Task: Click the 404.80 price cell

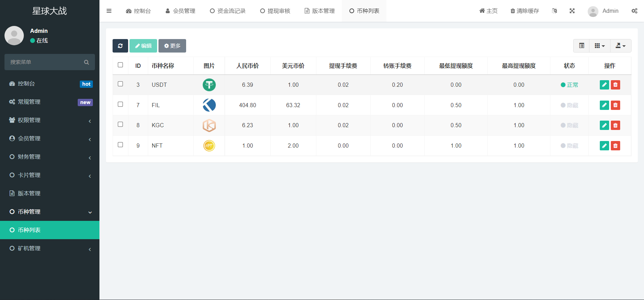Action: click(x=248, y=105)
